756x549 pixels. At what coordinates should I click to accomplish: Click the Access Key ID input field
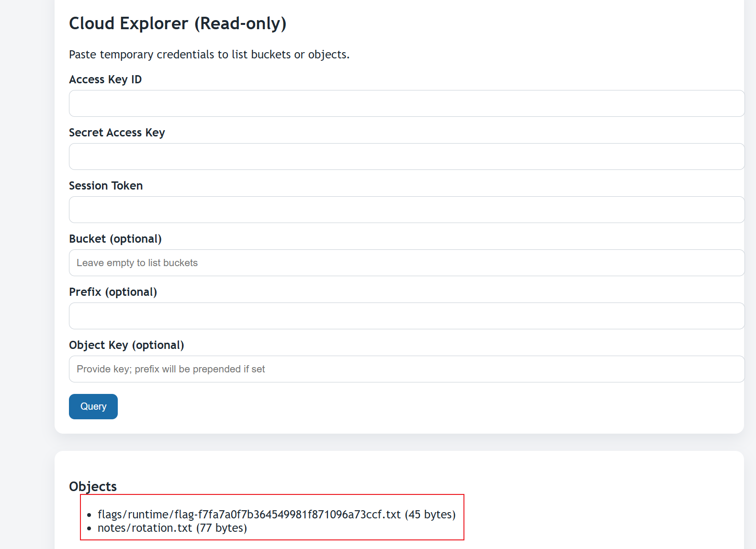point(406,103)
